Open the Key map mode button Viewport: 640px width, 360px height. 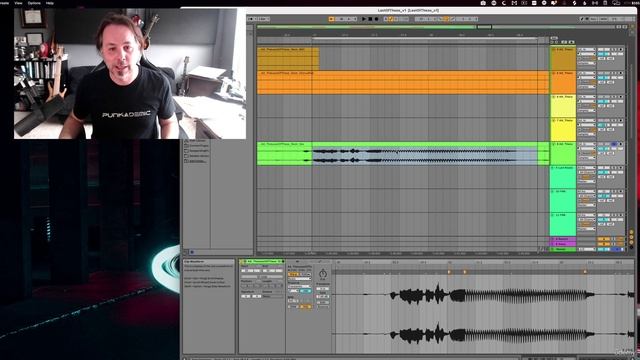click(593, 19)
